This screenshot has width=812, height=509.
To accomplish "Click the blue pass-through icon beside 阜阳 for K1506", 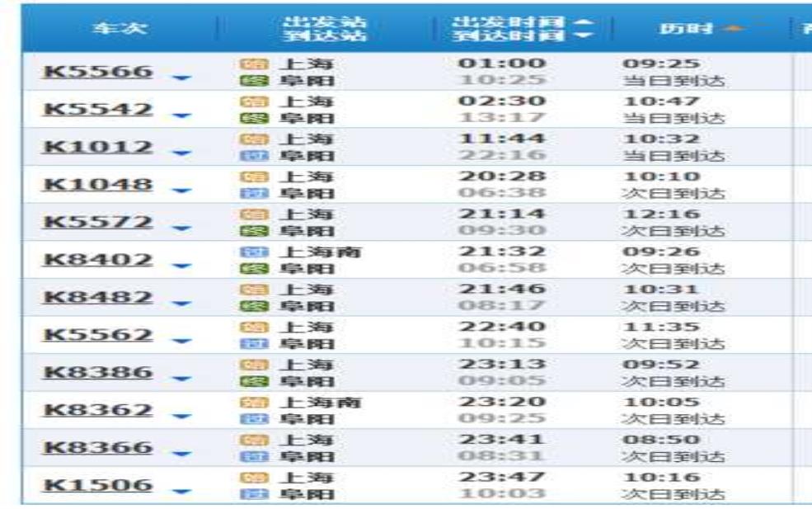I will click(248, 494).
